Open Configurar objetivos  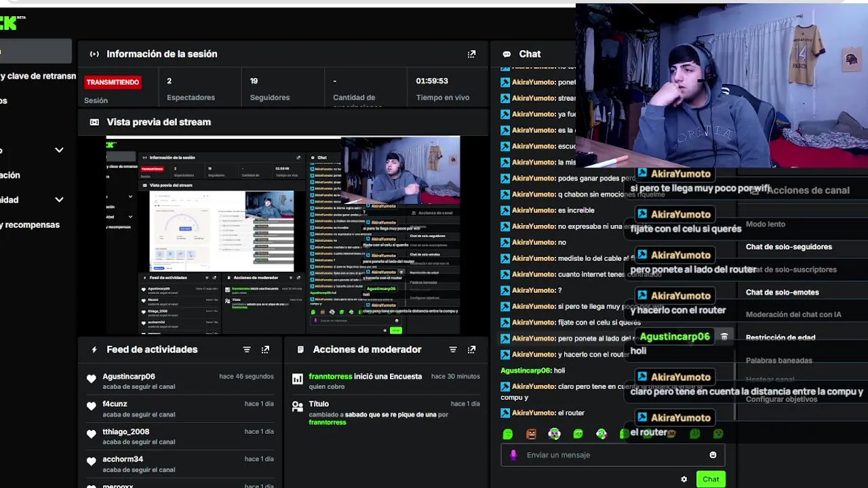click(781, 399)
